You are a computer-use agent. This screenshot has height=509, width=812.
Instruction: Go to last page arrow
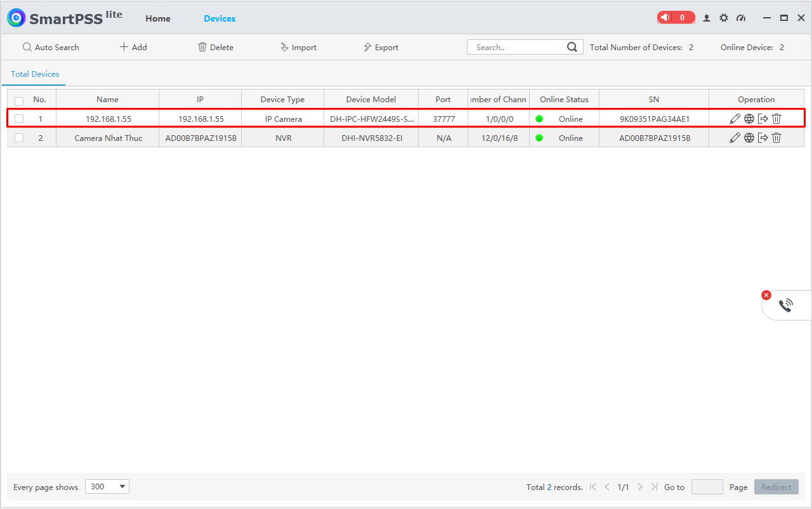point(654,487)
